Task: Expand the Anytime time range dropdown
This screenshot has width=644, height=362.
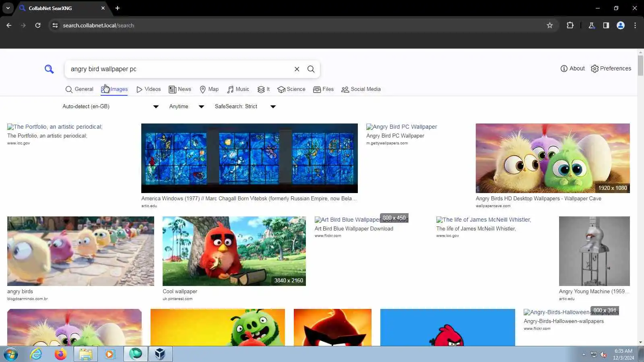Action: pos(187,107)
